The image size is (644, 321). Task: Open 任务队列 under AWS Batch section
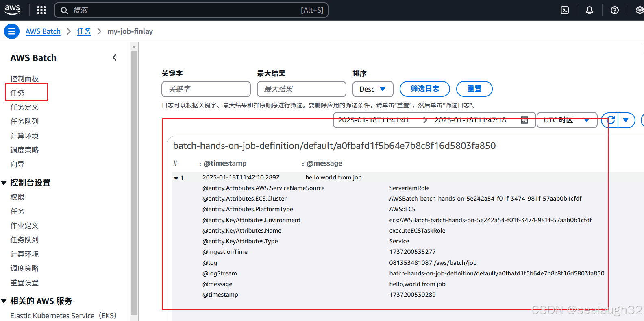click(24, 121)
